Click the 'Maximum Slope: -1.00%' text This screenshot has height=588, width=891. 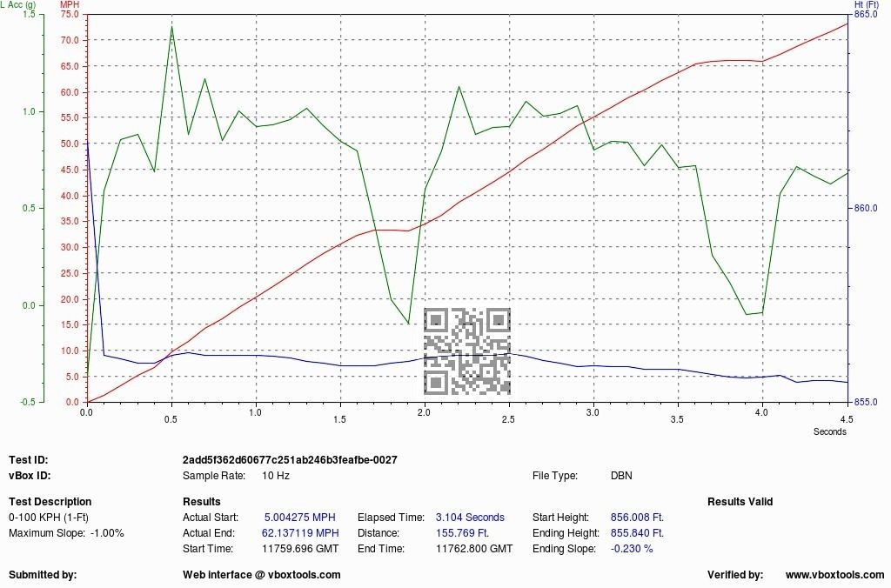[66, 533]
